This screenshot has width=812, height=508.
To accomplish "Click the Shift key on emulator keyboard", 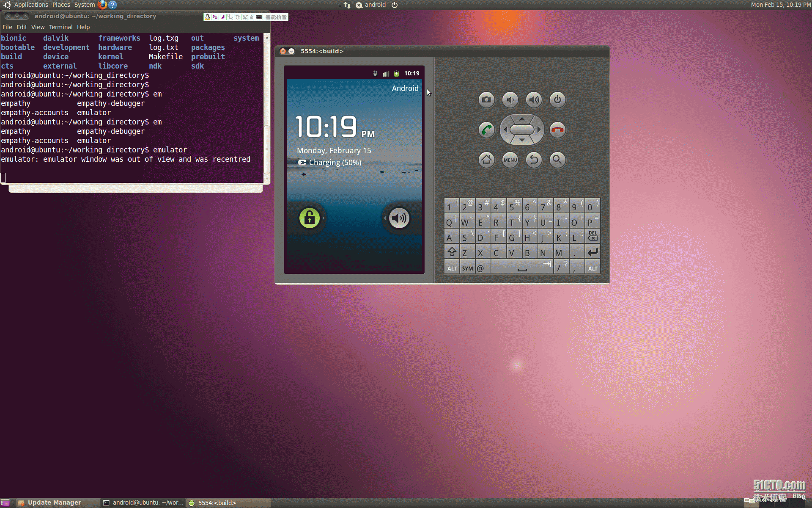I will (452, 252).
